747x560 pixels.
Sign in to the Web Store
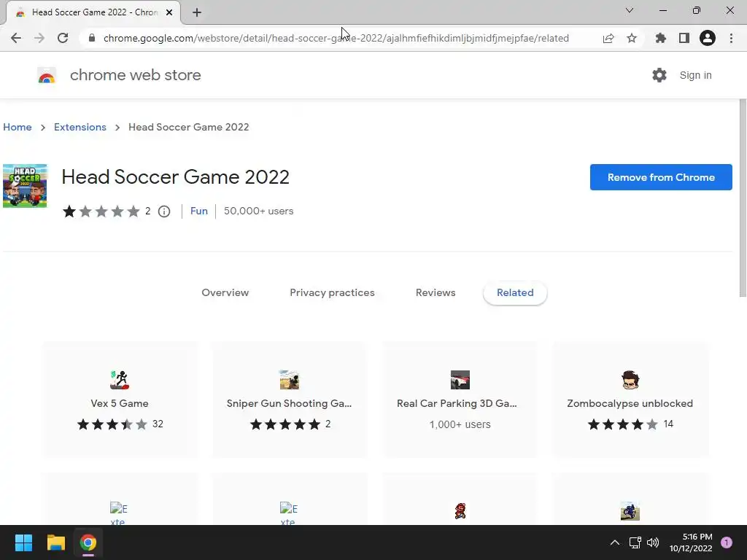point(695,75)
